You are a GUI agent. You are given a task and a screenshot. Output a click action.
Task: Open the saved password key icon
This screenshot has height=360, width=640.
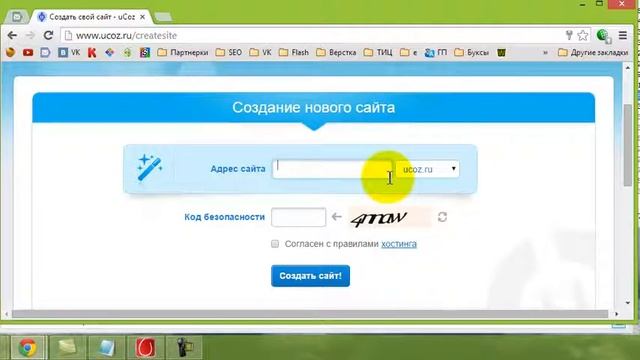click(569, 35)
